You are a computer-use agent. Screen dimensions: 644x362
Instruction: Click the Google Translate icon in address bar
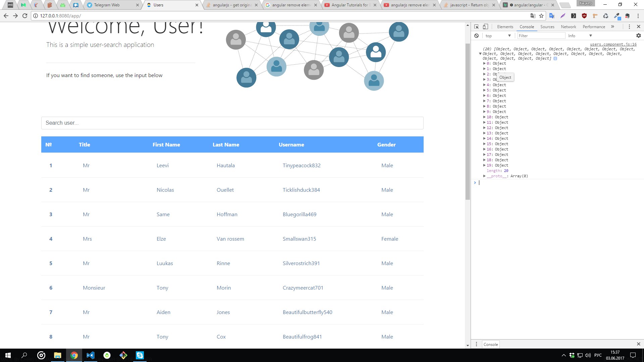[x=533, y=16]
